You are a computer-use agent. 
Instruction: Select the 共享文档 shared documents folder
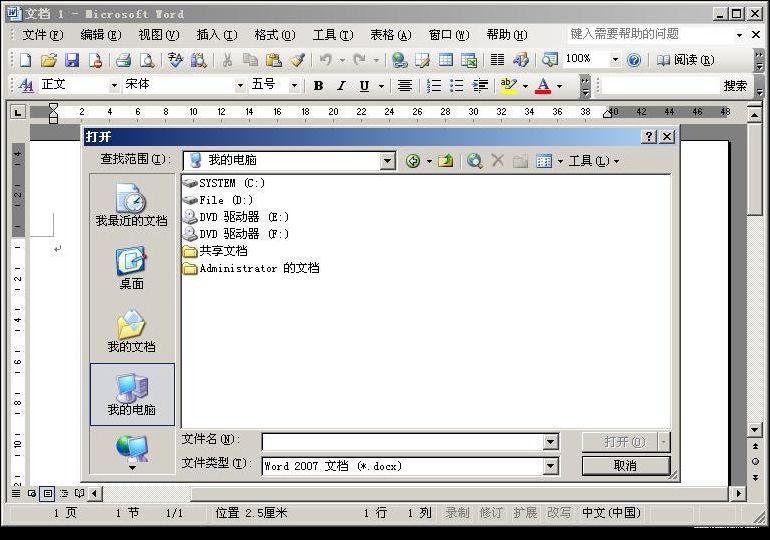pos(215,251)
